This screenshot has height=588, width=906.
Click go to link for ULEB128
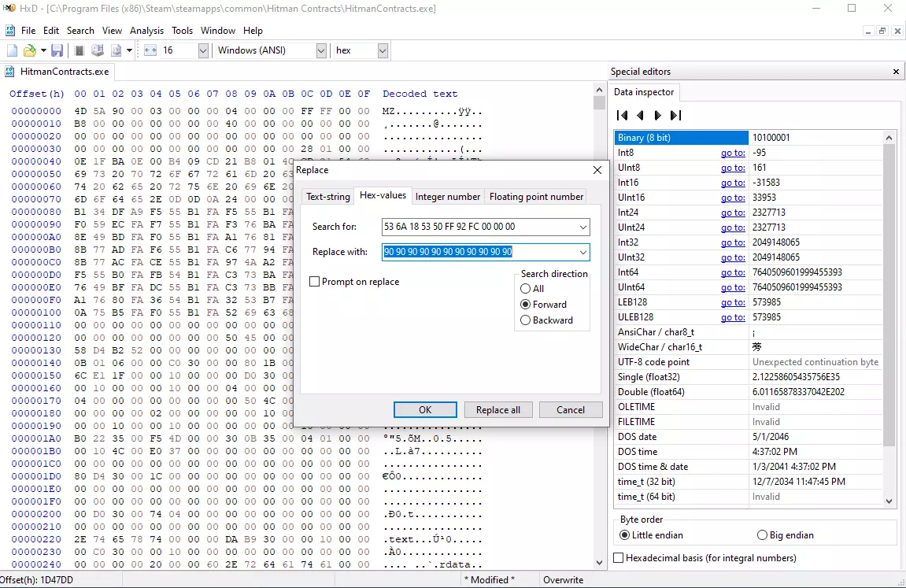pyautogui.click(x=733, y=318)
